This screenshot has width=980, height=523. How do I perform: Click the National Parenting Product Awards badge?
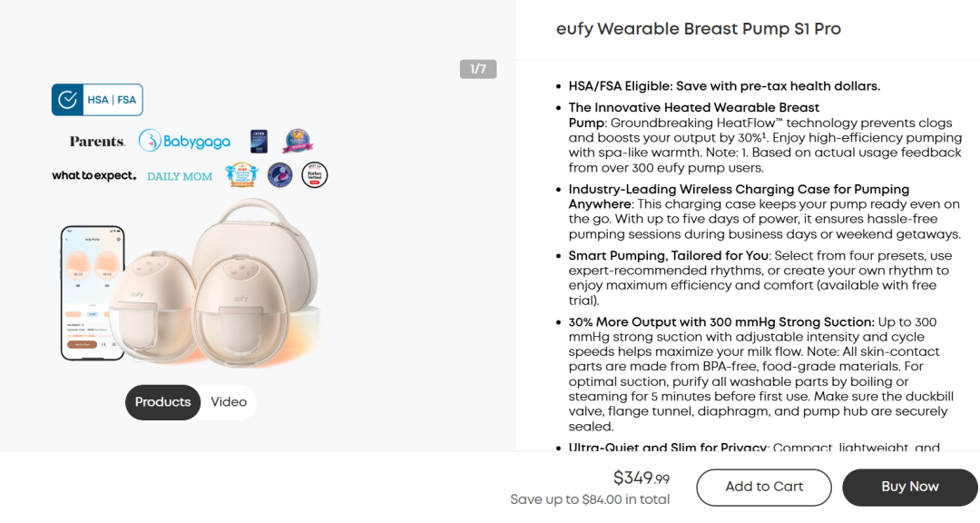coord(242,174)
